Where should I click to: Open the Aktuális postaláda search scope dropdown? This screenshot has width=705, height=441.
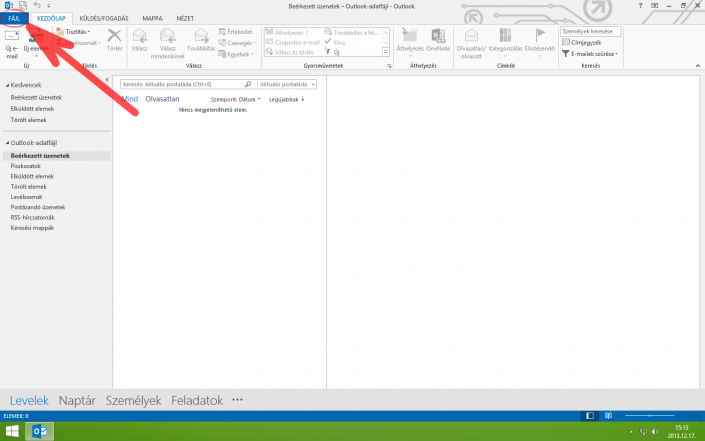point(288,85)
